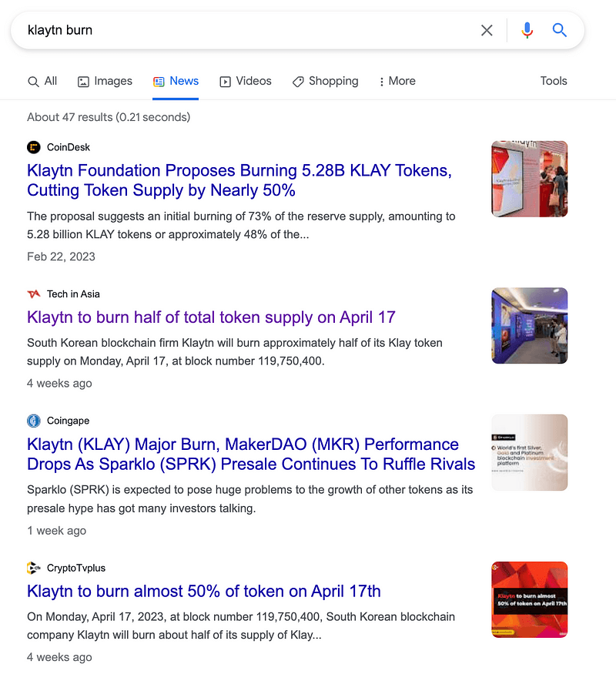Image resolution: width=616 pixels, height=681 pixels.
Task: Click the Tech in Asia source name
Action: [x=73, y=294]
